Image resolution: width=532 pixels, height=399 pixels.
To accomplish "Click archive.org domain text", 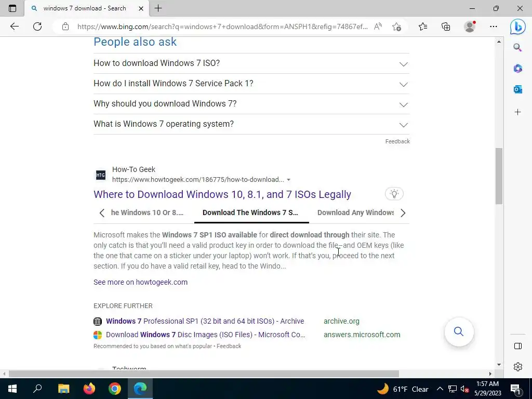I will 341,321.
